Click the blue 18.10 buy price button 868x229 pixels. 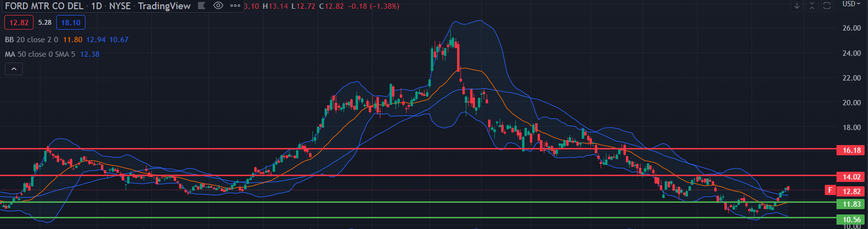pyautogui.click(x=71, y=22)
